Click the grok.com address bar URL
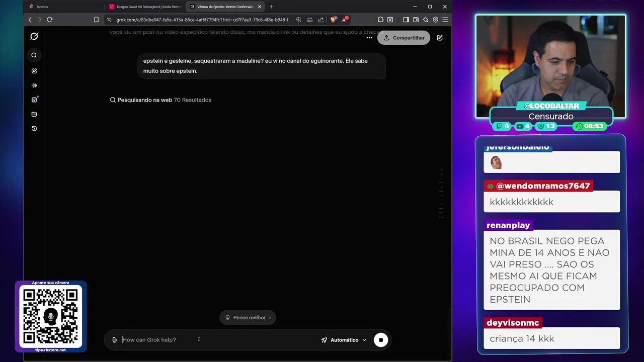This screenshot has height=362, width=644. 204,20
